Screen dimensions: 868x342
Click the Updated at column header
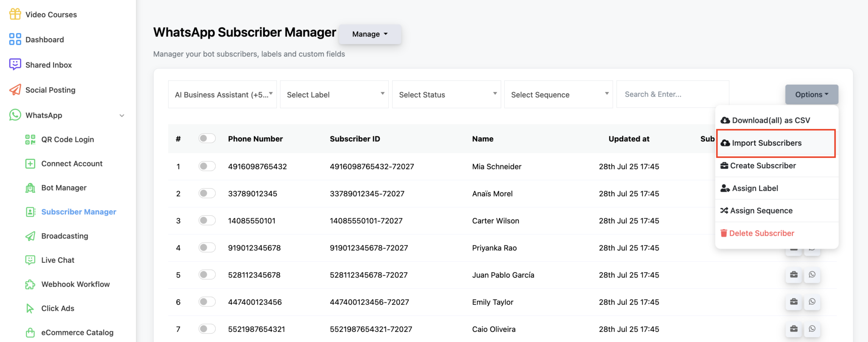[x=629, y=139]
